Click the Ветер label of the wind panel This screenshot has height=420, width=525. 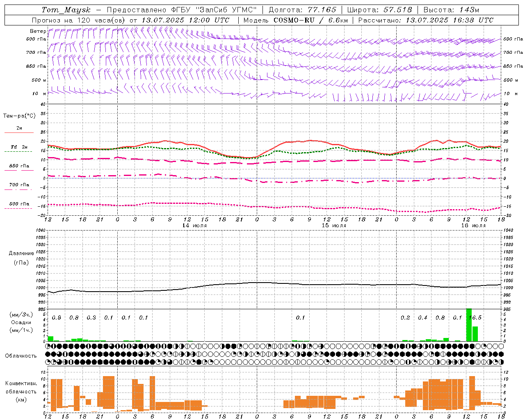click(38, 31)
